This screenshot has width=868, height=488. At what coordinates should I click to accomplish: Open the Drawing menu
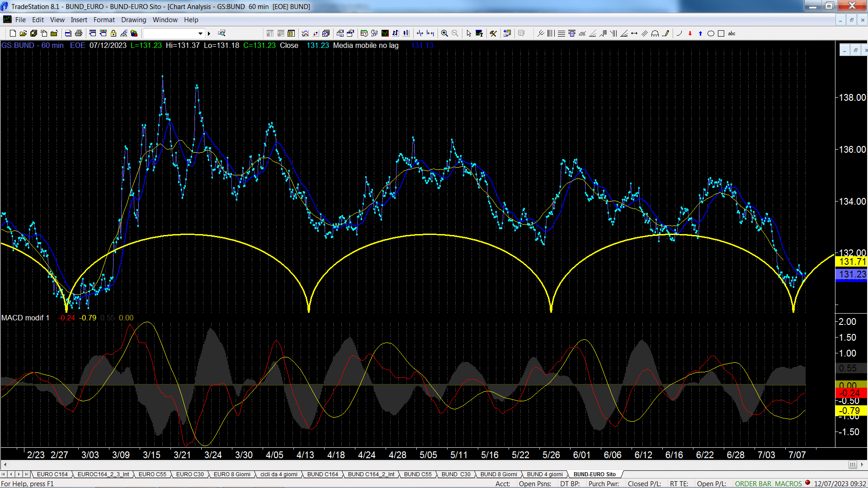pos(133,20)
